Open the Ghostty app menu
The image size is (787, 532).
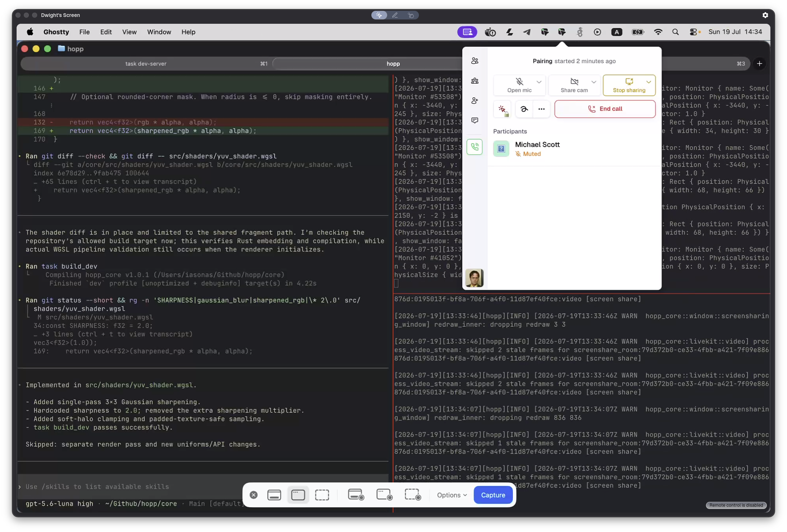56,32
